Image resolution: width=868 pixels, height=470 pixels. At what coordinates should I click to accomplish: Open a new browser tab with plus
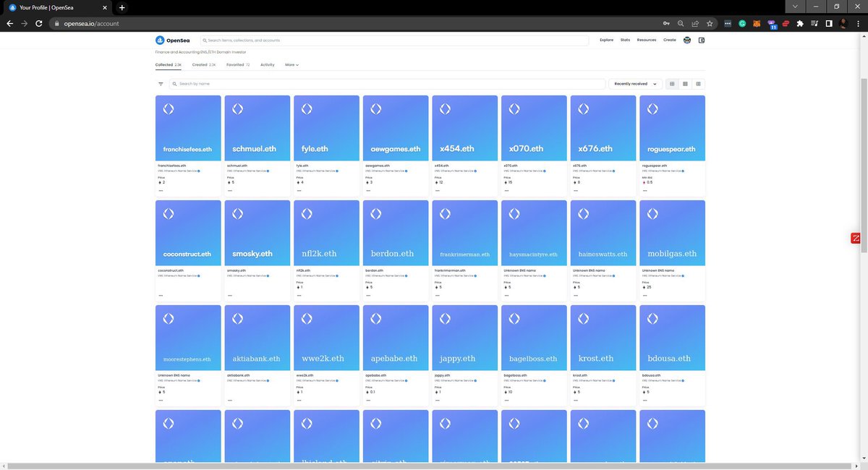pos(122,7)
